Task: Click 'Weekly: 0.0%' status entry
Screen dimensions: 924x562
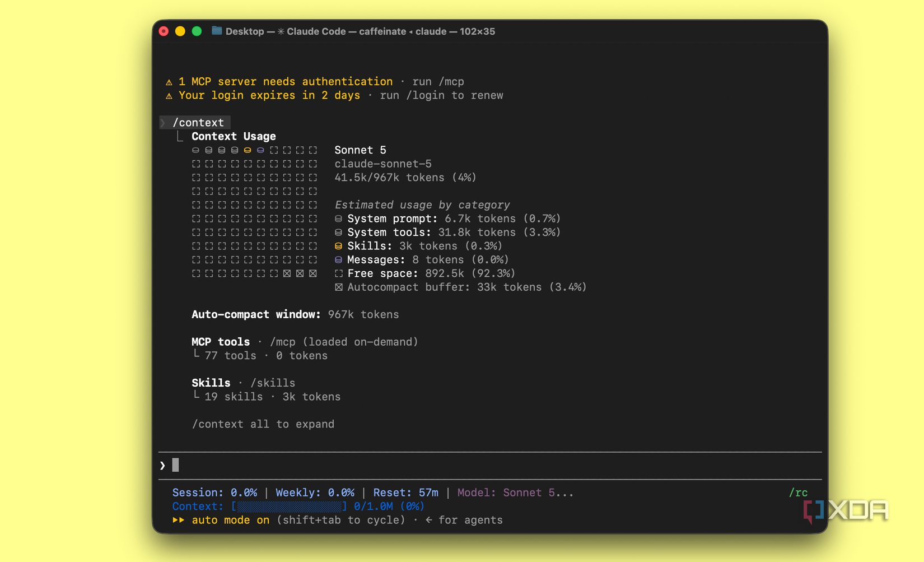Action: coord(315,493)
